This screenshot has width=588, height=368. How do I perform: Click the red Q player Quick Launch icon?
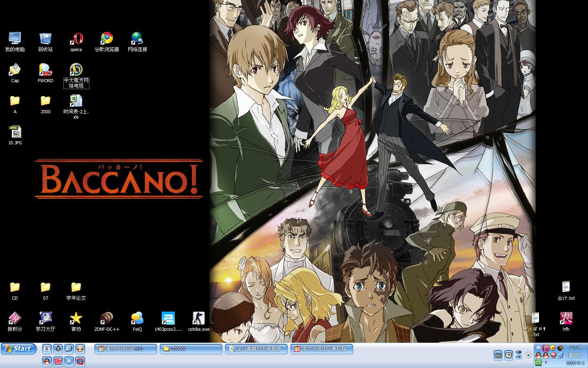80,361
